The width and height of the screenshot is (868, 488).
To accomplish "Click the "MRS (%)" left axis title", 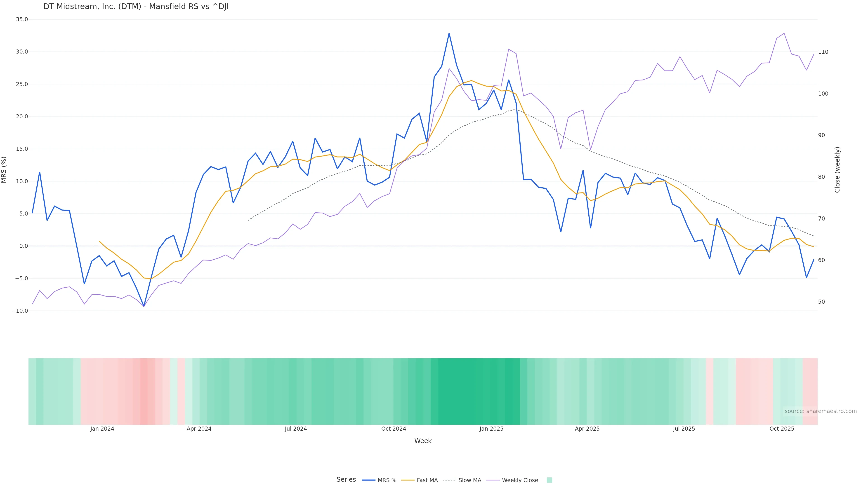I will pyautogui.click(x=4, y=169).
